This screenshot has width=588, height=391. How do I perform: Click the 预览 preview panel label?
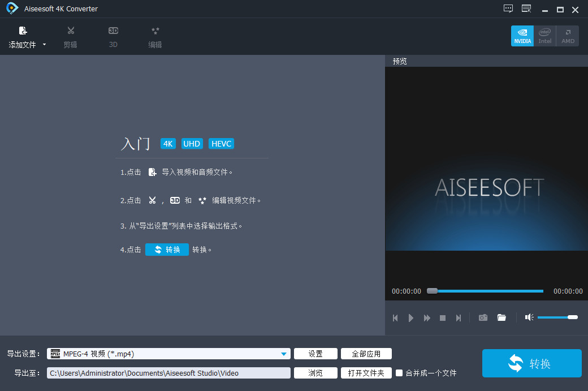[x=400, y=61]
